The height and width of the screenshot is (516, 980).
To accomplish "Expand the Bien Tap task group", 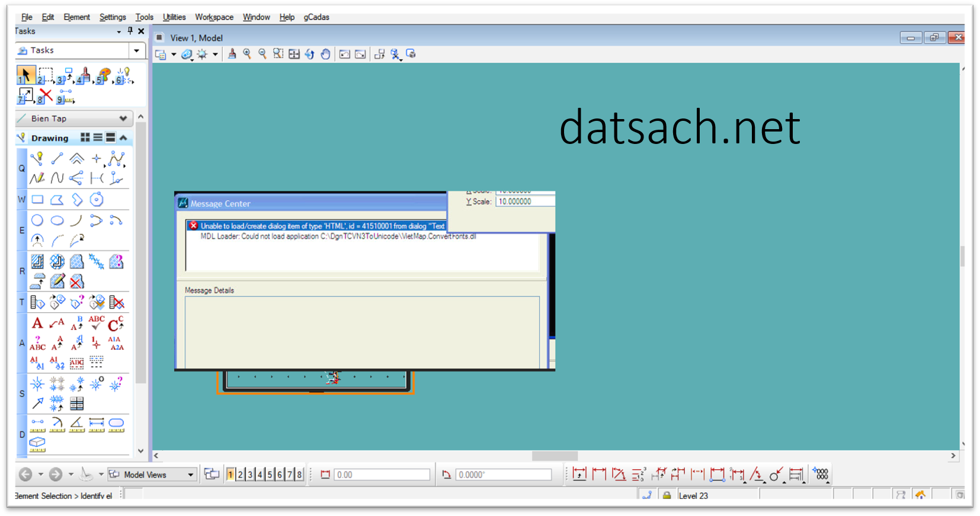I will click(x=123, y=118).
